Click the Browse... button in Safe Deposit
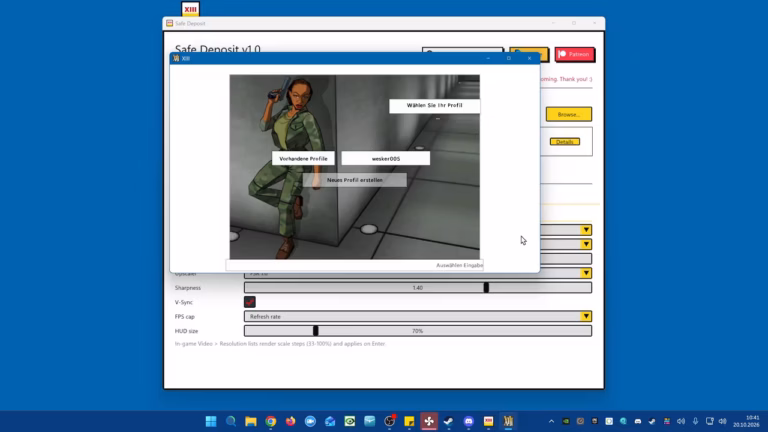The height and width of the screenshot is (432, 768). (x=569, y=114)
